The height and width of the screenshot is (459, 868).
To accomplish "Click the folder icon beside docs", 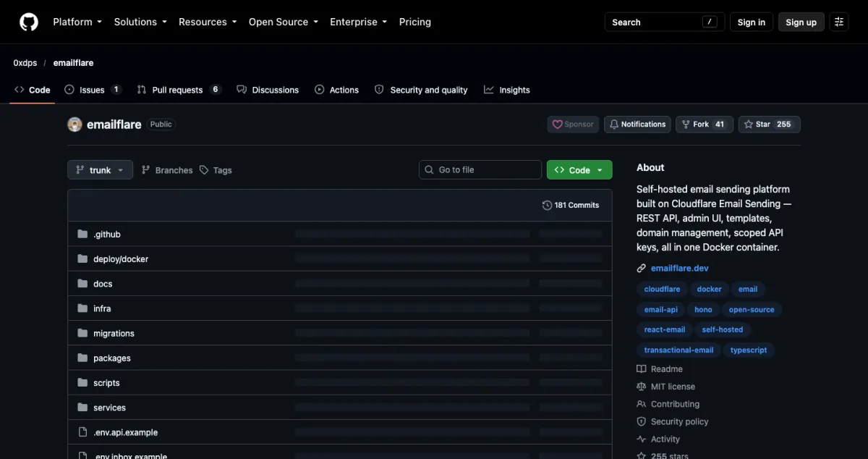I will 82,284.
